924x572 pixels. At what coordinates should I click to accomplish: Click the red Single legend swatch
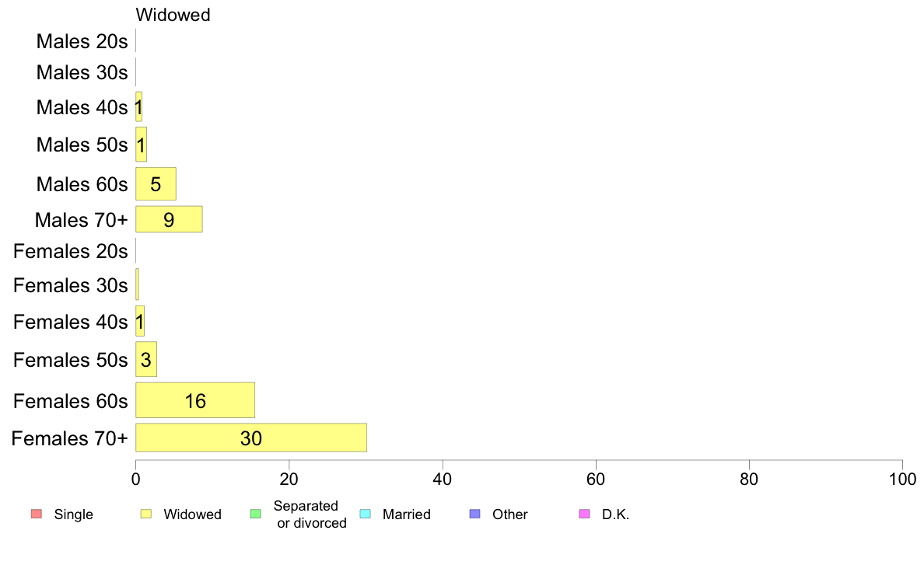(x=37, y=514)
